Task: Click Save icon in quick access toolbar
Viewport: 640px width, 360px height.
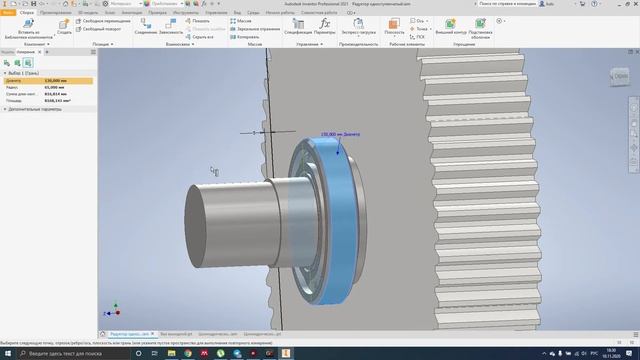Action: click(33, 4)
